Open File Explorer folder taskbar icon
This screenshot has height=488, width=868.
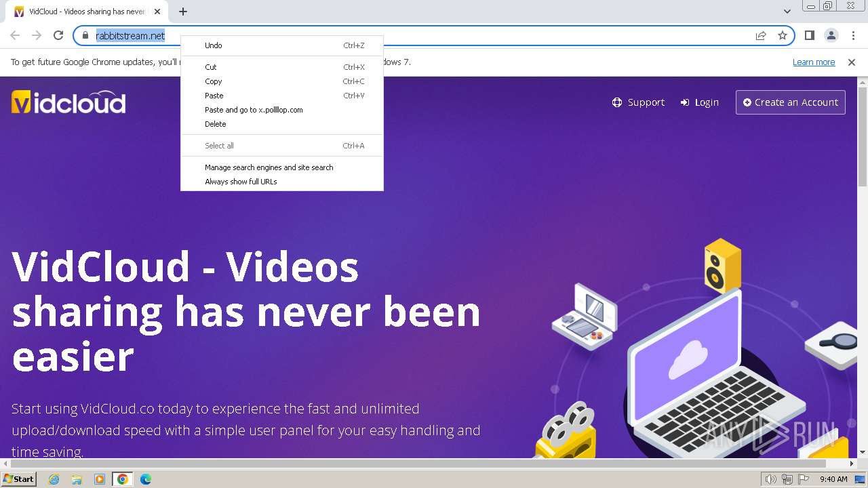click(77, 479)
